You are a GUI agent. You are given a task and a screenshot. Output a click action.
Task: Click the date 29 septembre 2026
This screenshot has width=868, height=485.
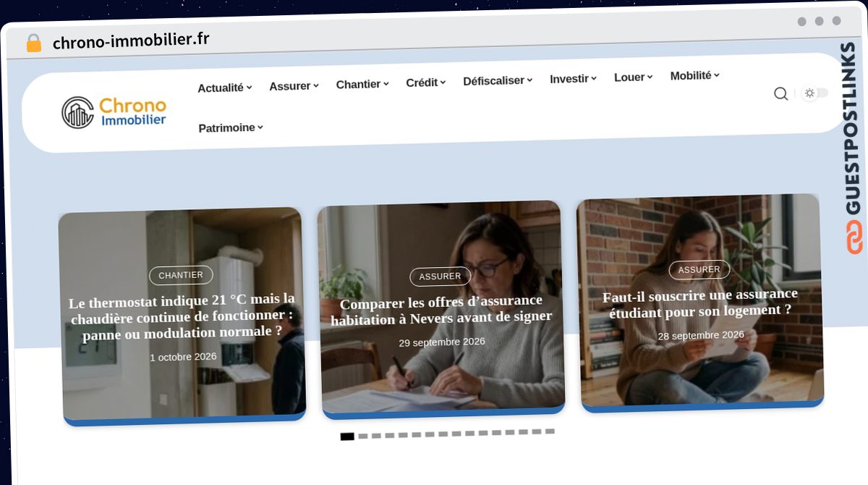coord(442,342)
